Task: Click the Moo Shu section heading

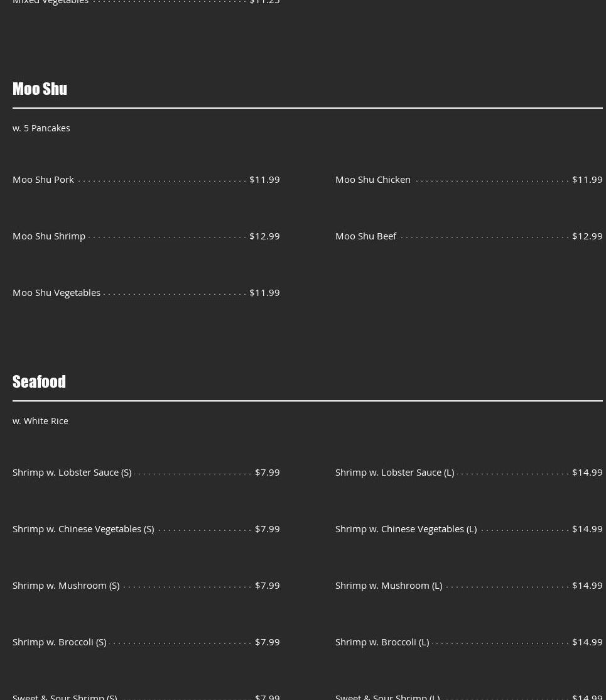Action: (40, 89)
